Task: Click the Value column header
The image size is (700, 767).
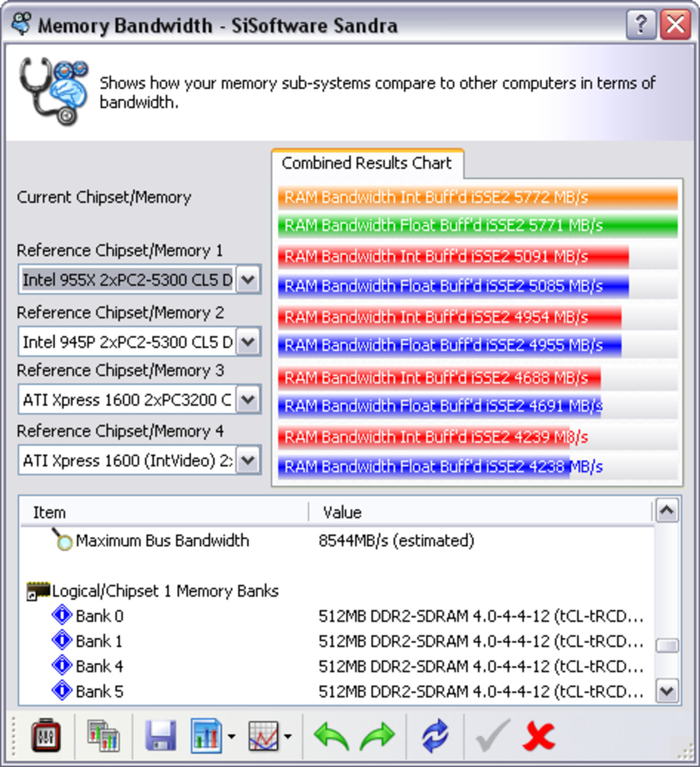Action: point(481,512)
